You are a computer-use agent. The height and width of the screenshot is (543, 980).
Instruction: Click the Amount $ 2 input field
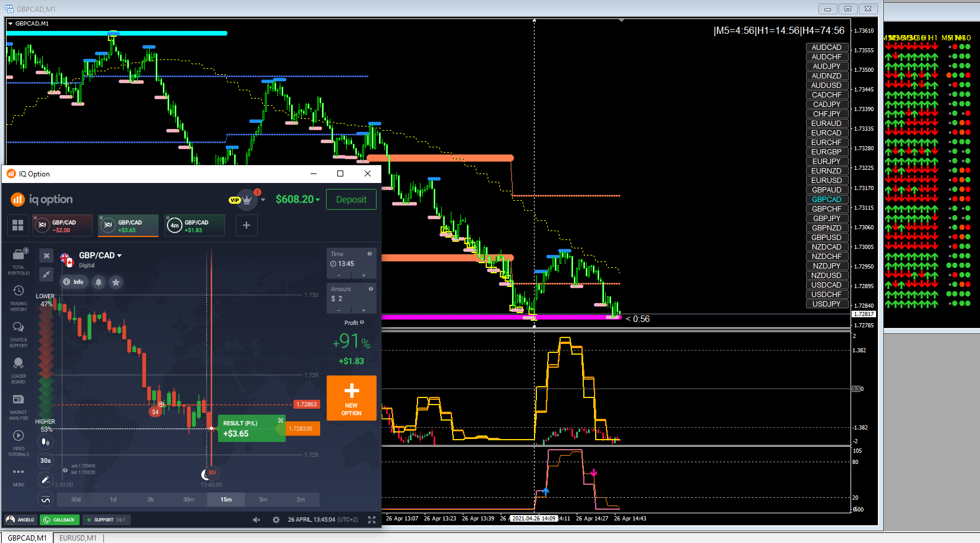(x=351, y=299)
